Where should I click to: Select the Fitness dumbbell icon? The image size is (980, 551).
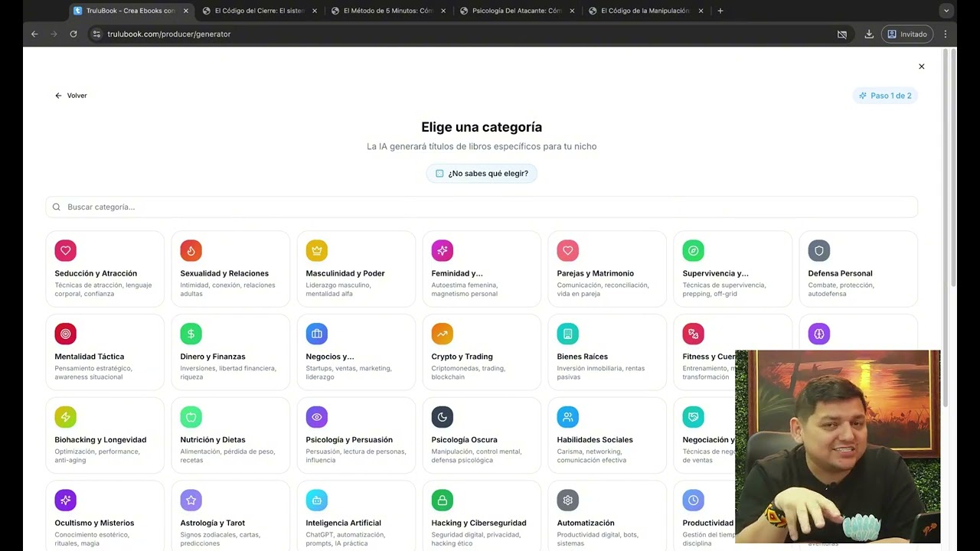tap(693, 334)
